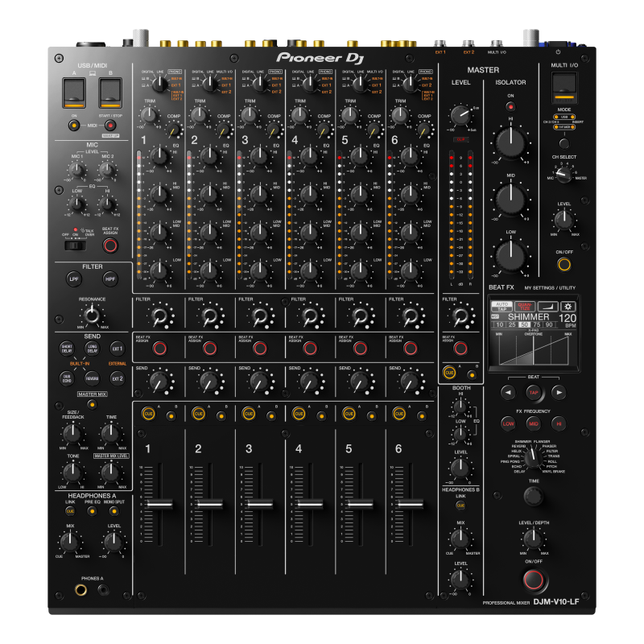644x644 pixels.
Task: Click the RESONANCE knob
Action: [x=92, y=316]
